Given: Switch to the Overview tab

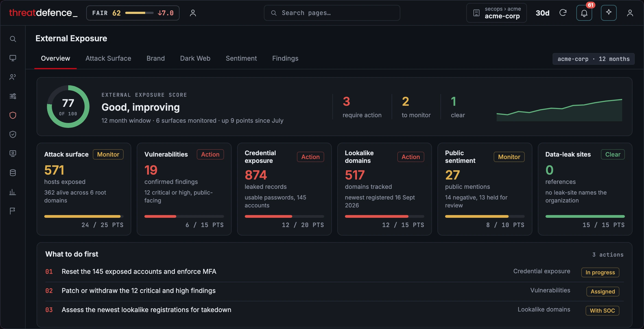Looking at the screenshot, I should point(55,58).
